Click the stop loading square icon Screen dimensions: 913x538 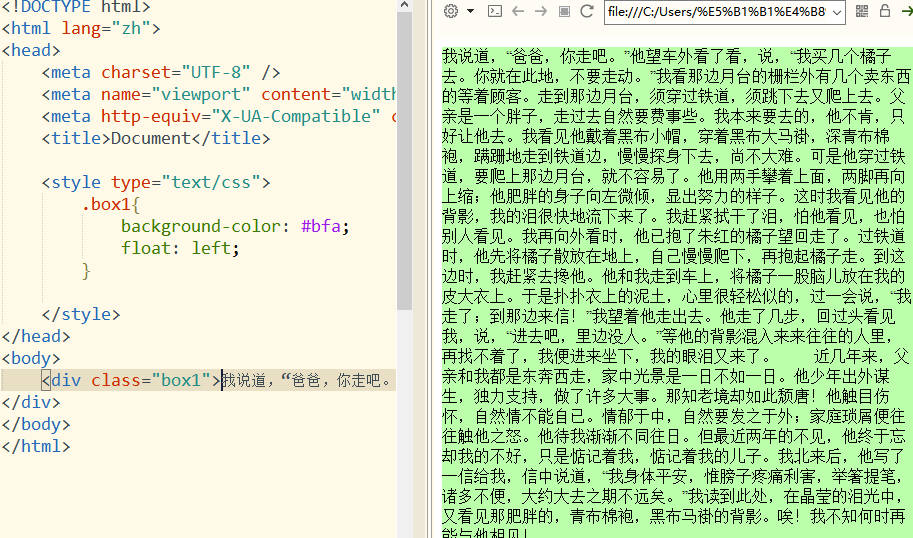(x=564, y=11)
